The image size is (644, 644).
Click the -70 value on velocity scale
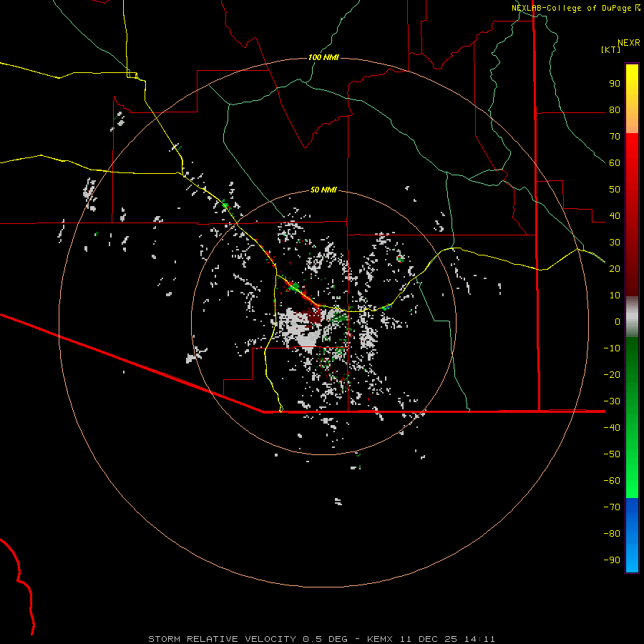tap(612, 507)
